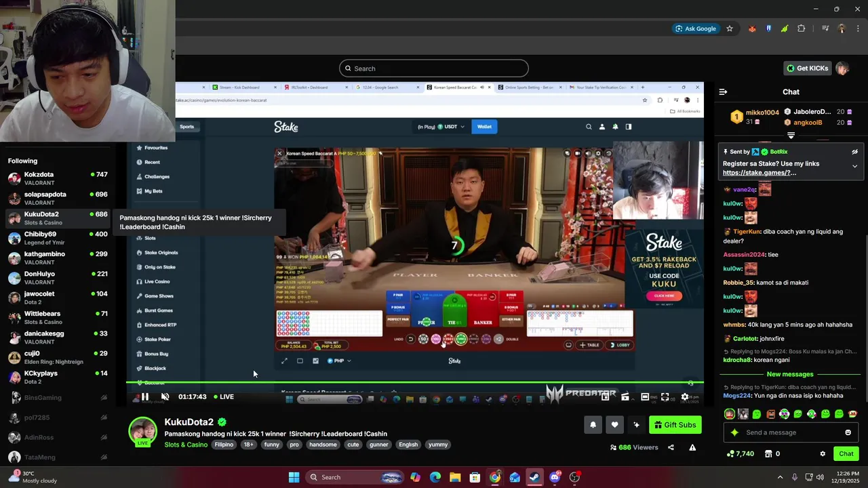Open File Explorer from taskbar
Image resolution: width=868 pixels, height=488 pixels.
455,477
